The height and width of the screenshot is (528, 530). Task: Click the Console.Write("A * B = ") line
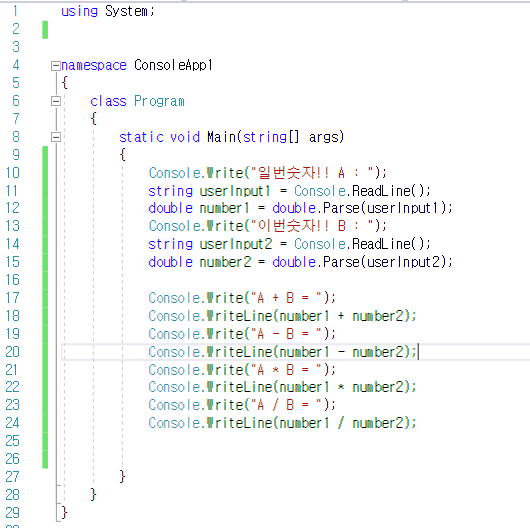coord(242,370)
